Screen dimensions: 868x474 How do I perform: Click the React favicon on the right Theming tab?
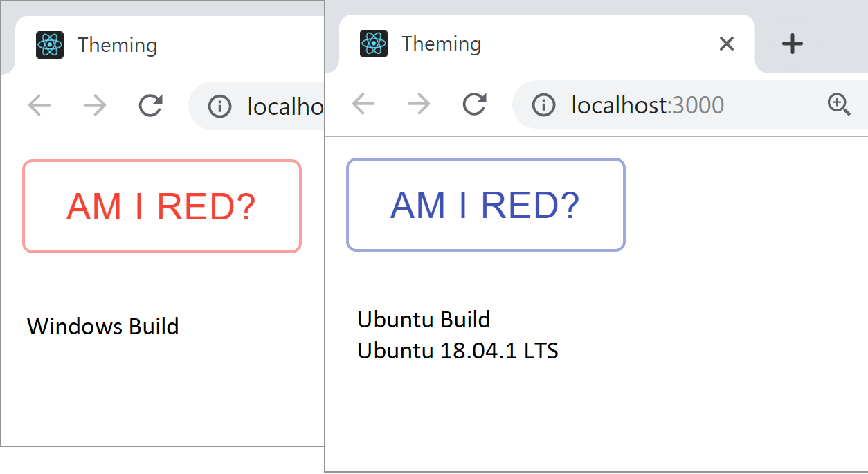[373, 44]
